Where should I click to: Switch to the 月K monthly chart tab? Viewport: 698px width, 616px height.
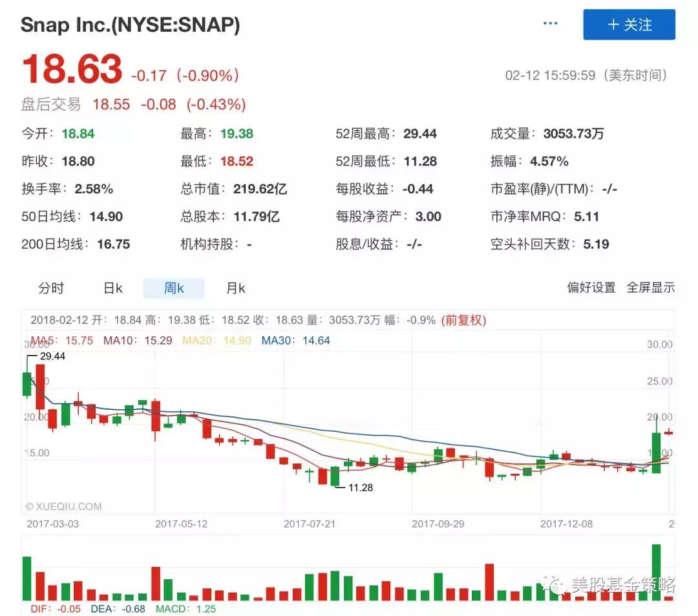coord(235,288)
